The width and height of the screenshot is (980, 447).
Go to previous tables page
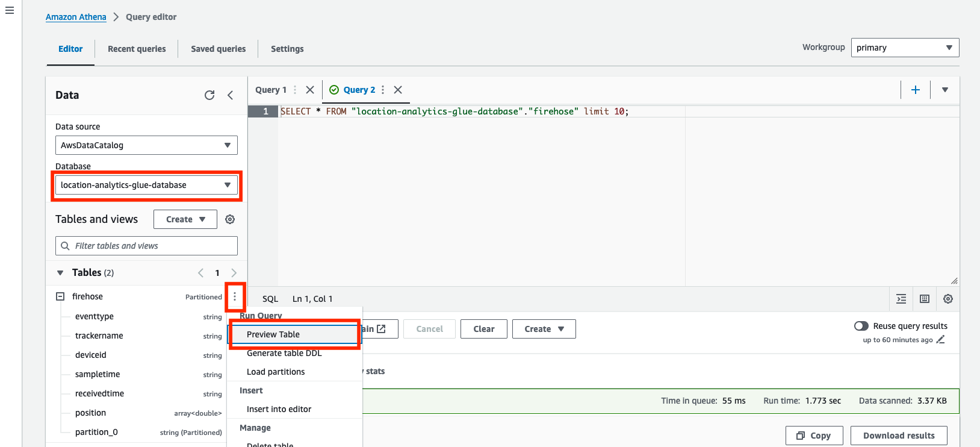pyautogui.click(x=201, y=273)
